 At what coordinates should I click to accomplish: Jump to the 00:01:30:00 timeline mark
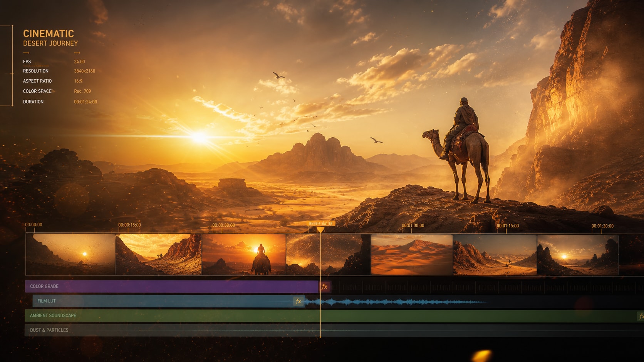pos(602,226)
